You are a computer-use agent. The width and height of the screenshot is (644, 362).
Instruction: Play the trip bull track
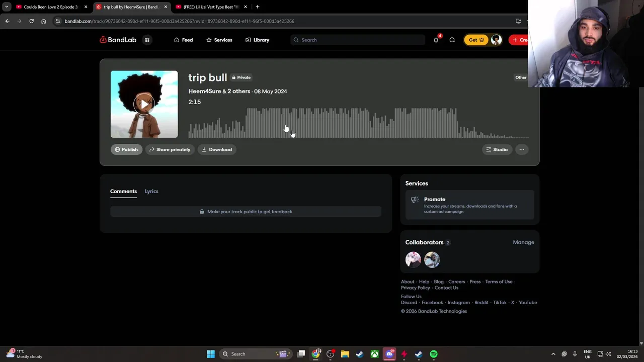coord(144,104)
